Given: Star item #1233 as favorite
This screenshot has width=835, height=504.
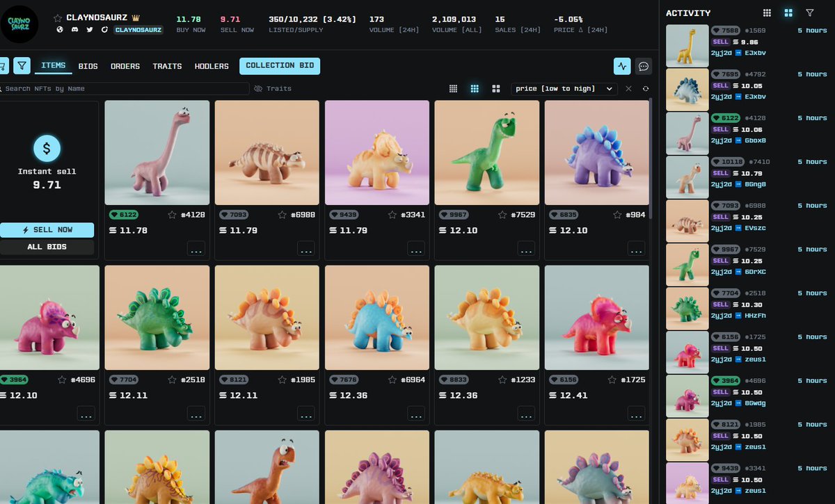Looking at the screenshot, I should (502, 380).
